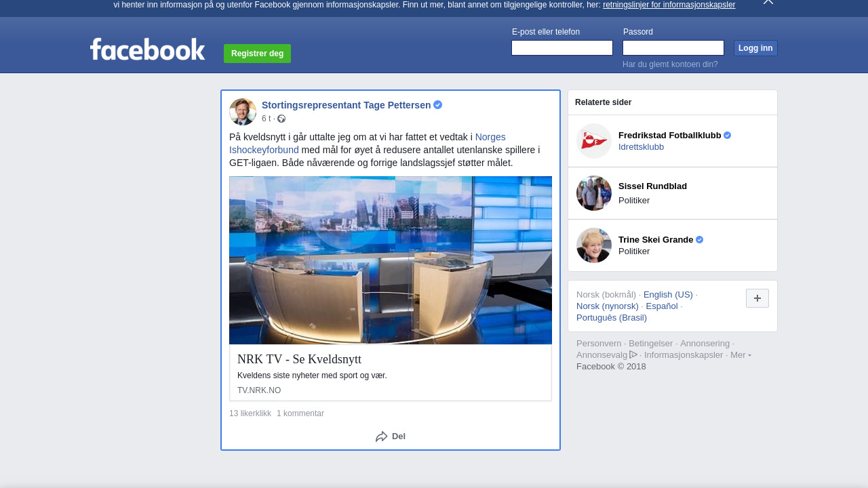Viewport: 868px width, 488px height.
Task: Open the Personvern footer link
Action: [x=599, y=344]
